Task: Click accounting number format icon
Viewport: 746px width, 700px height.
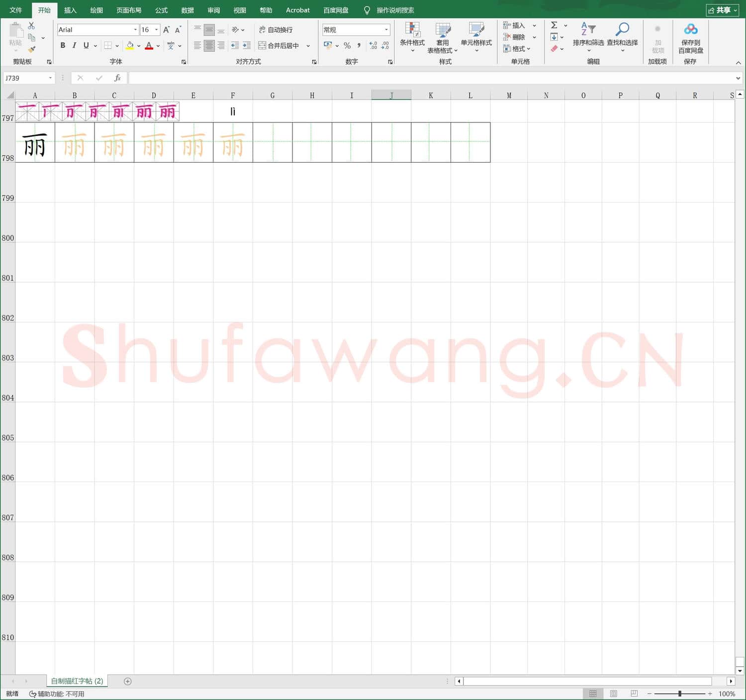Action: coord(328,45)
